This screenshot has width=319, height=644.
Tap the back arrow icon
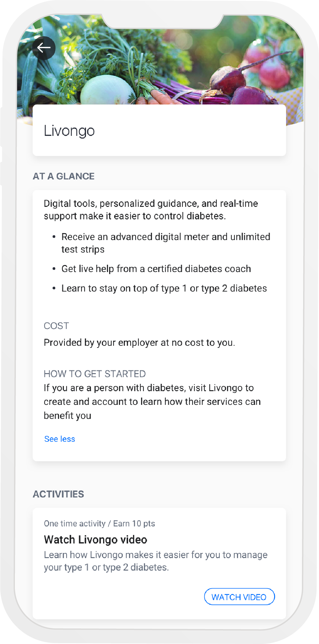(44, 48)
